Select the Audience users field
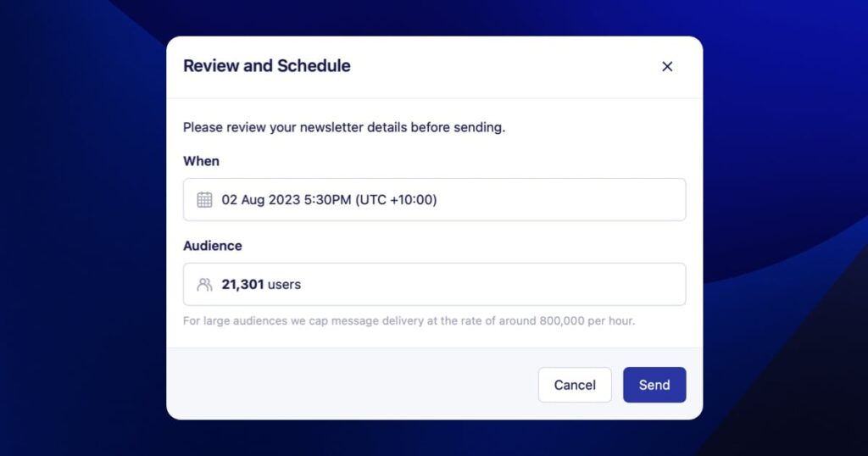The image size is (868, 456). click(x=434, y=285)
